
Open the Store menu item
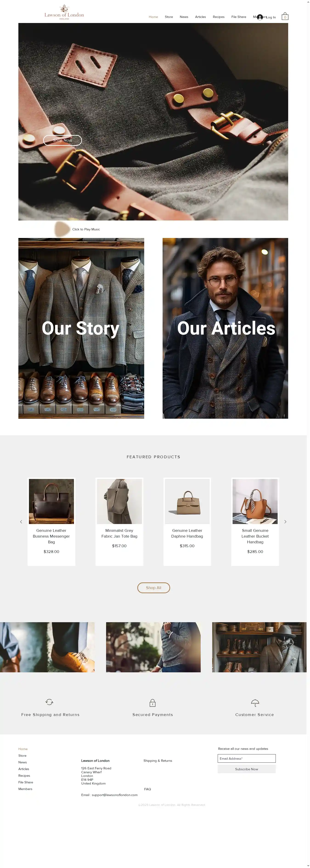pyautogui.click(x=169, y=17)
